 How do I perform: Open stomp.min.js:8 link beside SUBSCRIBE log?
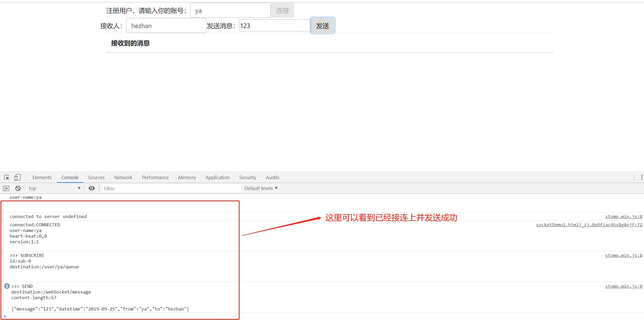623,255
